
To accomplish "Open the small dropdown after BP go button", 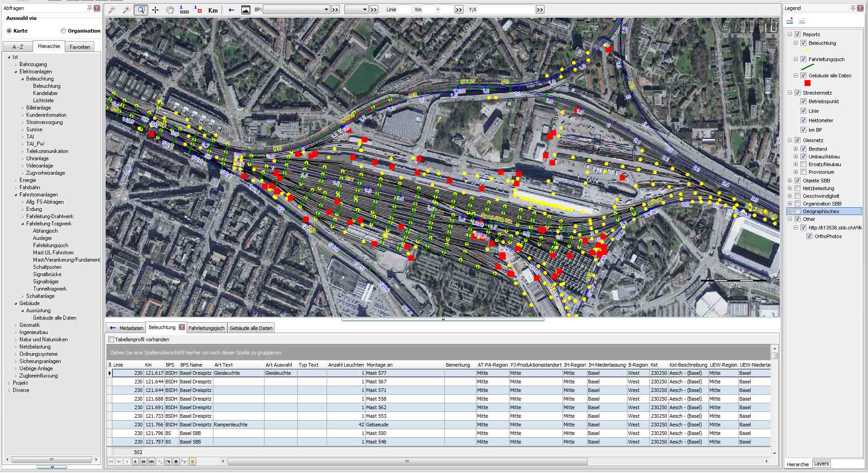I will [356, 10].
